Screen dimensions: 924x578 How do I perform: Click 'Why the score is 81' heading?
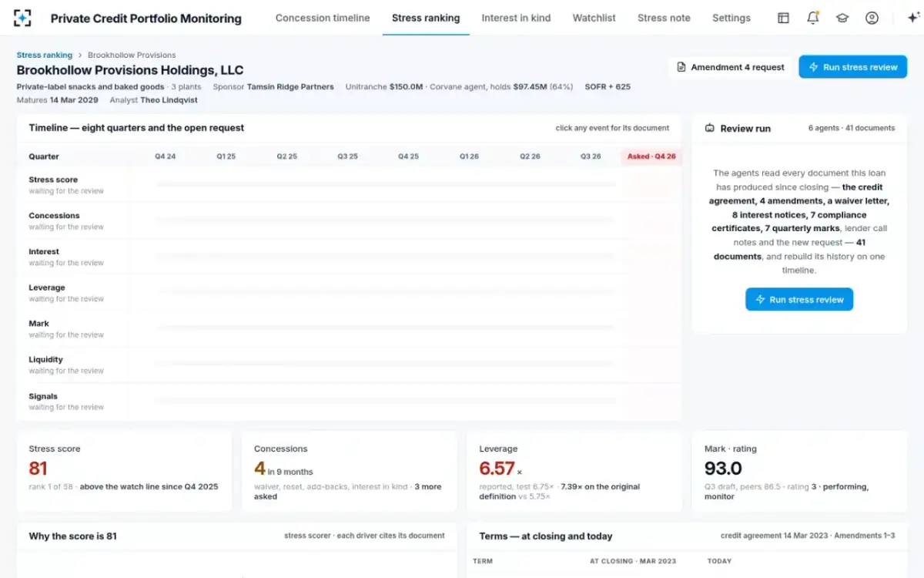coord(72,536)
